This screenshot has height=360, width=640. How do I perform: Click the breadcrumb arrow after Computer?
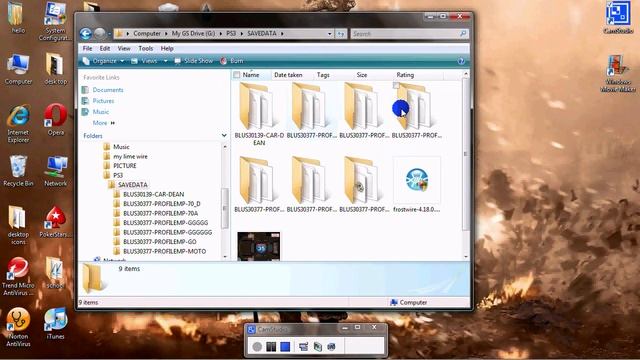(166, 33)
